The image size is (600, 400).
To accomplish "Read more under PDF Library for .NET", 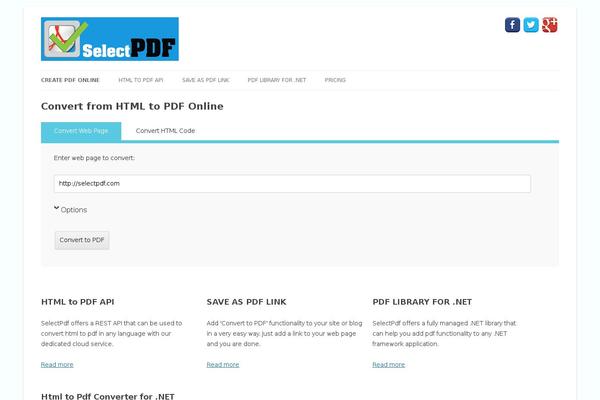I will (x=388, y=365).
